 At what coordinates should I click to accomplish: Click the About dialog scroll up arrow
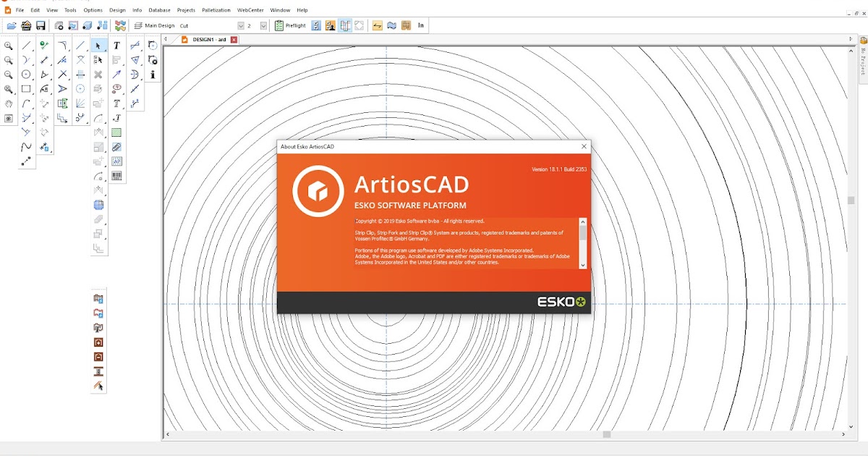coord(583,221)
